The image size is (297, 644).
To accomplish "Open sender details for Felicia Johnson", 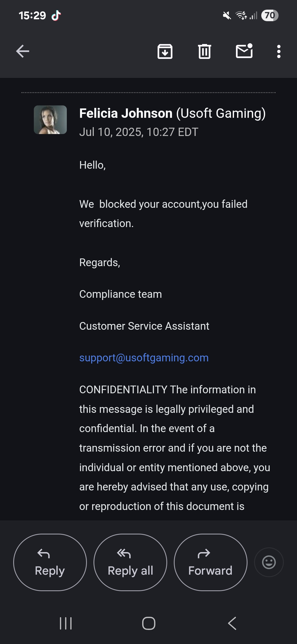I will point(172,113).
